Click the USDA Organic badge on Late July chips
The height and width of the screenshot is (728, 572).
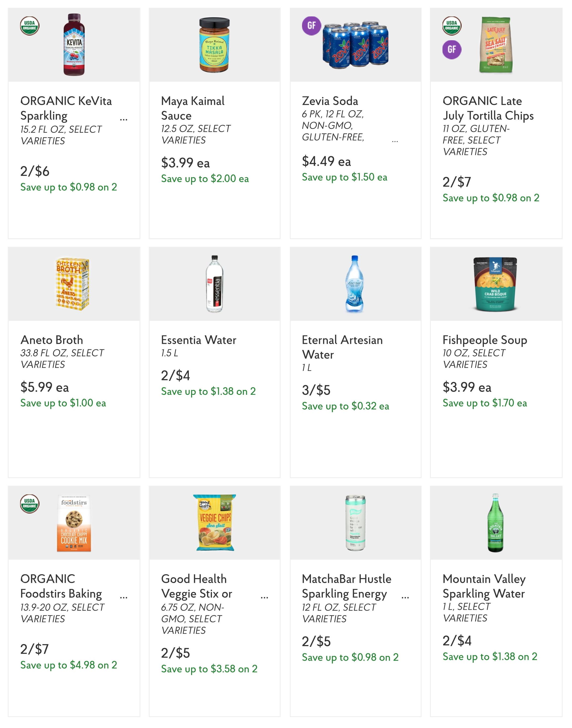[x=452, y=26]
